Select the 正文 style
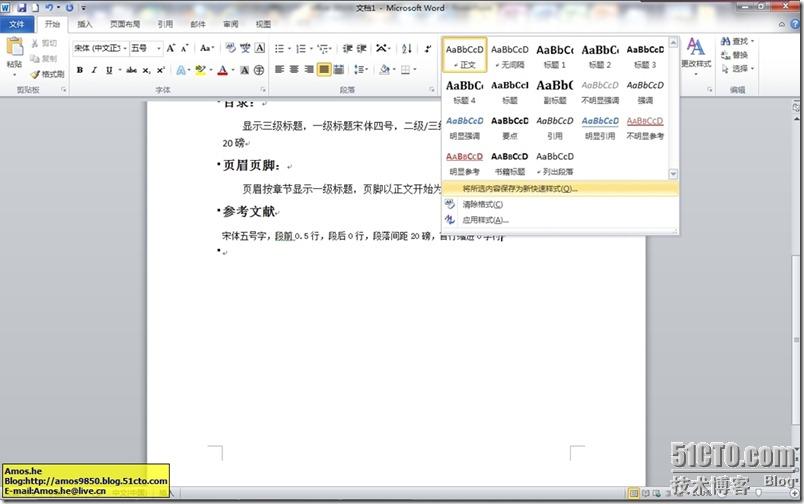This screenshot has width=804, height=504. (x=465, y=55)
